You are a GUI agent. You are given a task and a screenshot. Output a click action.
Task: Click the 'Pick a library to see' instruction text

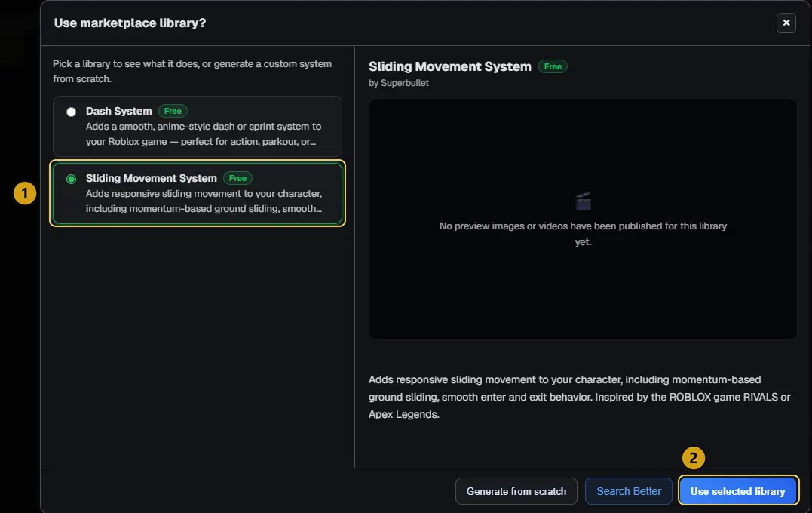(x=192, y=72)
